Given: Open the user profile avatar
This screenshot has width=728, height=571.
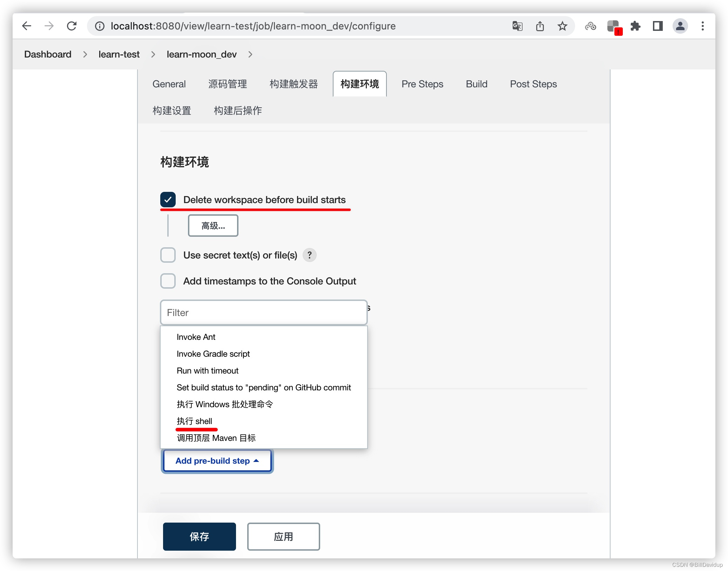Looking at the screenshot, I should (x=680, y=26).
